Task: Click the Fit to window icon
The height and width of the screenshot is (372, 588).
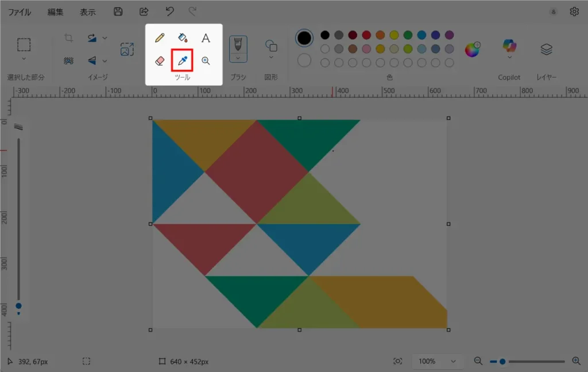Action: [x=397, y=361]
